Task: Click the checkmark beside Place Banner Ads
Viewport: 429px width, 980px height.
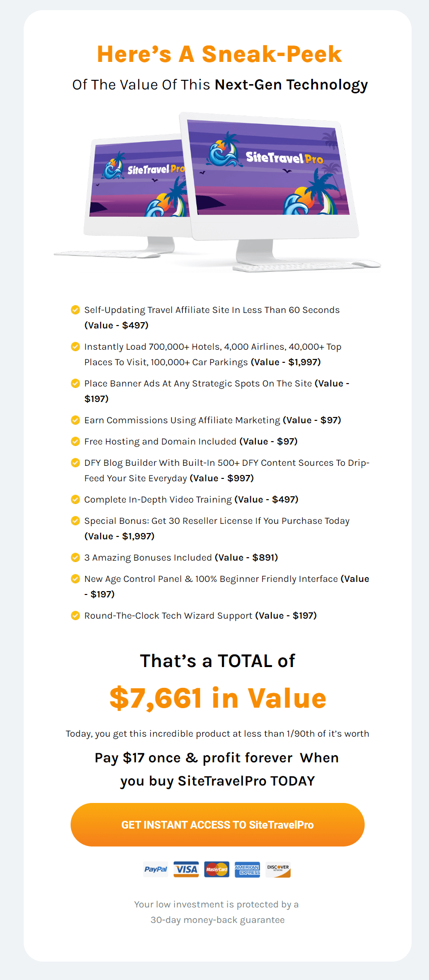Action: (75, 383)
